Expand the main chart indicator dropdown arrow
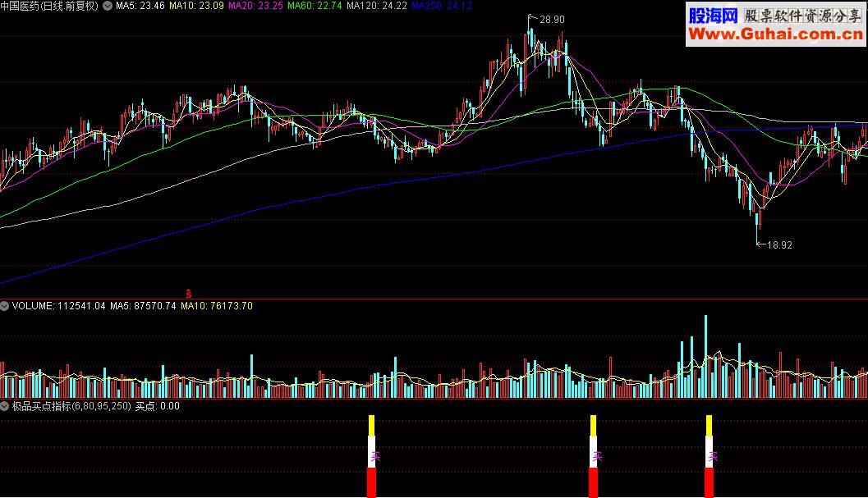The image size is (868, 498). pos(108,6)
